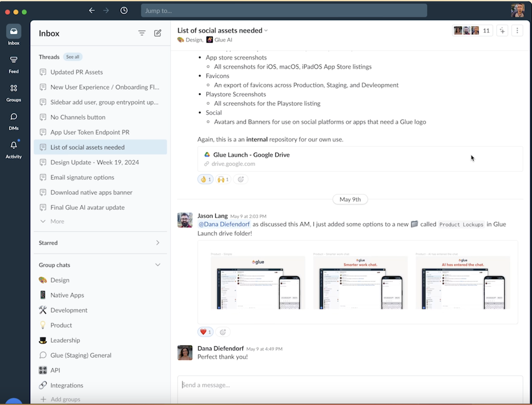Click Add groups at sidebar bottom
The height and width of the screenshot is (405, 532).
(61, 399)
